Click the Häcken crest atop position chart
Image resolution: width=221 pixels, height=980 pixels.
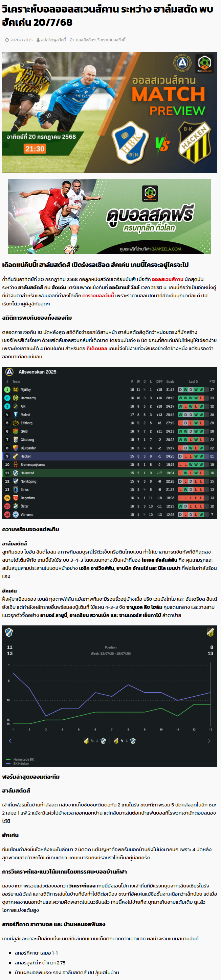(x=211, y=632)
